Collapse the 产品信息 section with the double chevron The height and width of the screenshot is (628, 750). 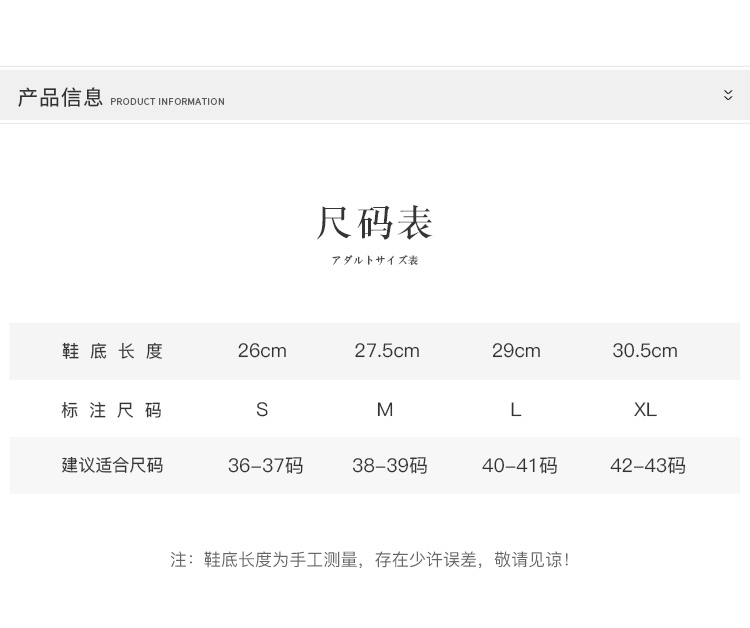[728, 95]
